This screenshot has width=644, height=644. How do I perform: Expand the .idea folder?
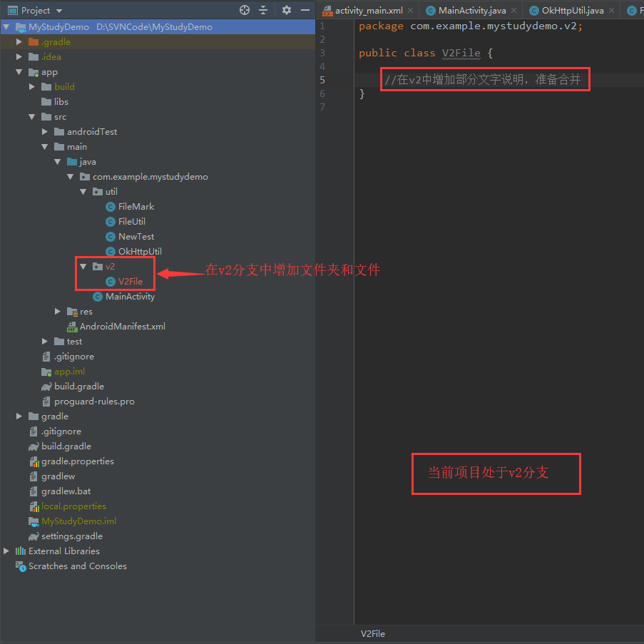(19, 56)
